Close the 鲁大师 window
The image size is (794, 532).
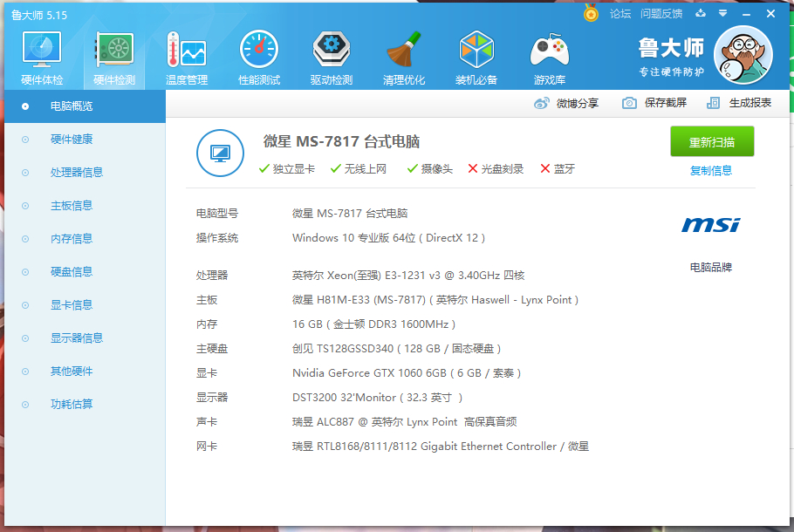770,14
